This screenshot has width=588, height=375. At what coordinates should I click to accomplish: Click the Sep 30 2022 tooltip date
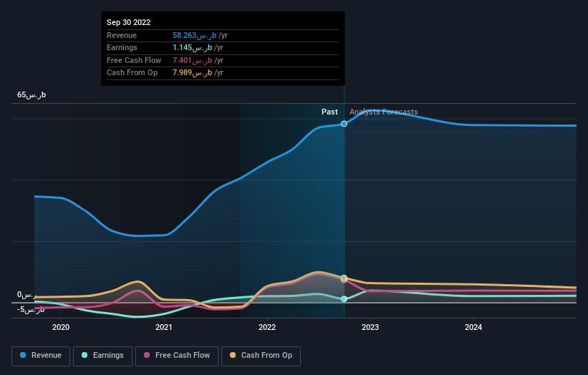(x=129, y=22)
